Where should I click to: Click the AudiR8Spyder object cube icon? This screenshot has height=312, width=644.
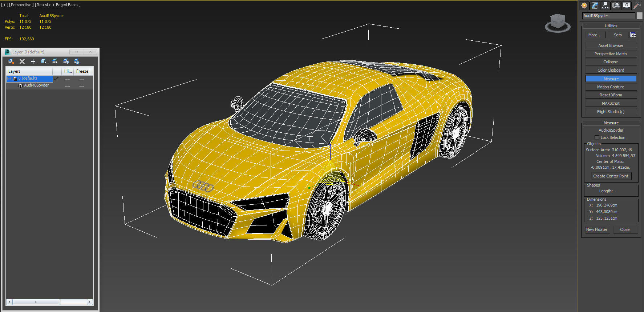click(20, 85)
